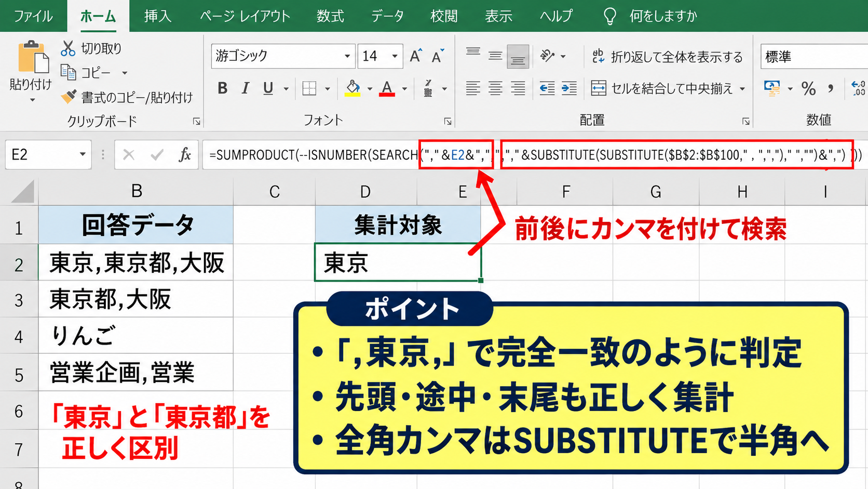Apply comma style number format
Screen dimensions: 868x489
[831, 88]
